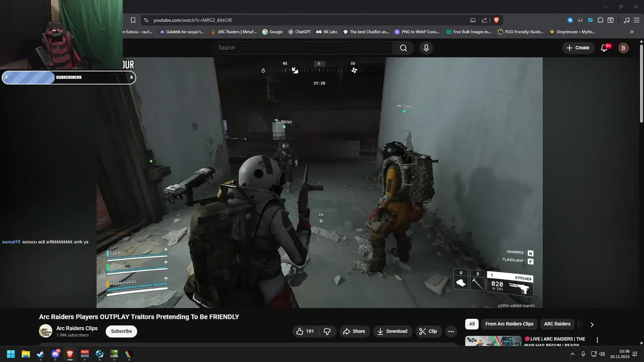Image resolution: width=644 pixels, height=362 pixels.
Task: Click the video player frame
Action: click(319, 183)
